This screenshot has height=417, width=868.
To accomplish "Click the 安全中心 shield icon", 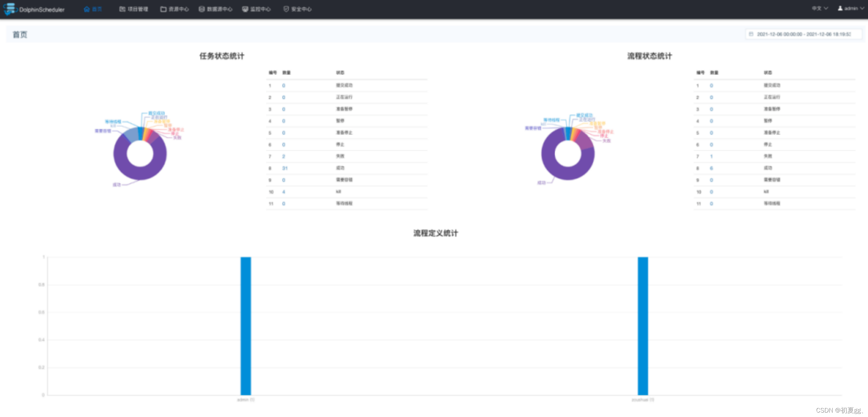I will [286, 9].
